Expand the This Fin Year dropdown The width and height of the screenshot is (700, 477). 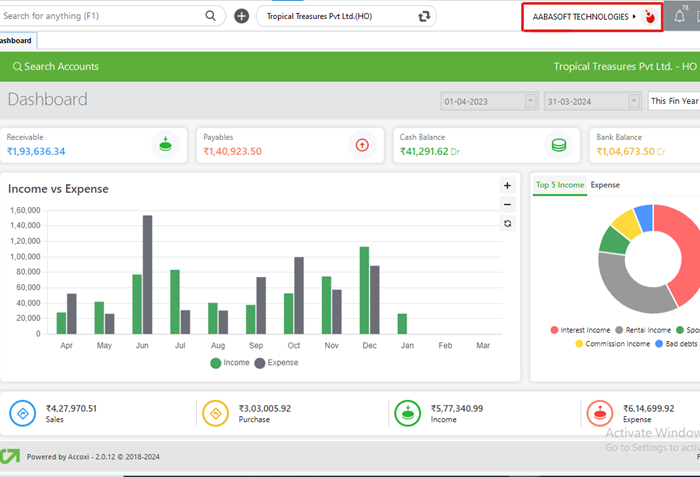pyautogui.click(x=673, y=101)
